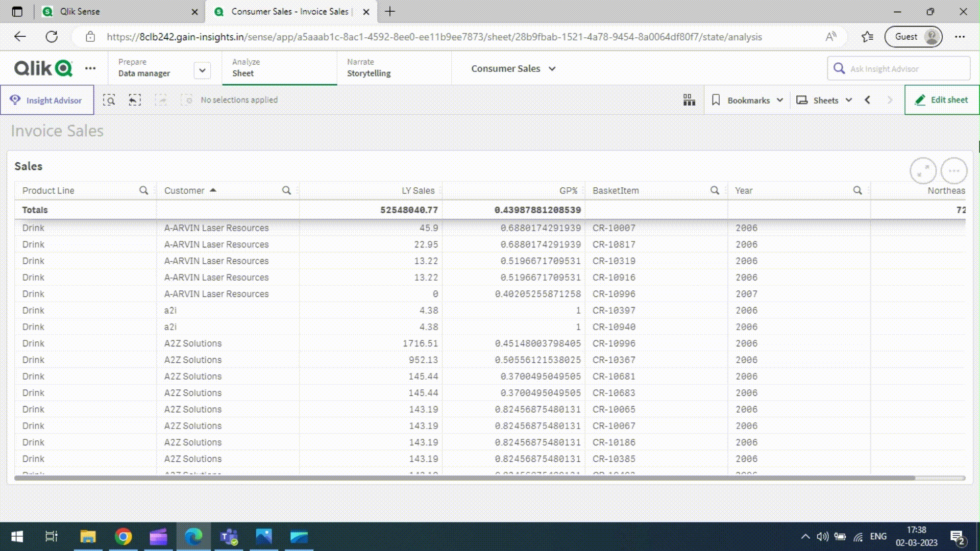Image resolution: width=980 pixels, height=551 pixels.
Task: Close the Consumer Sales browser tab
Action: tap(366, 12)
